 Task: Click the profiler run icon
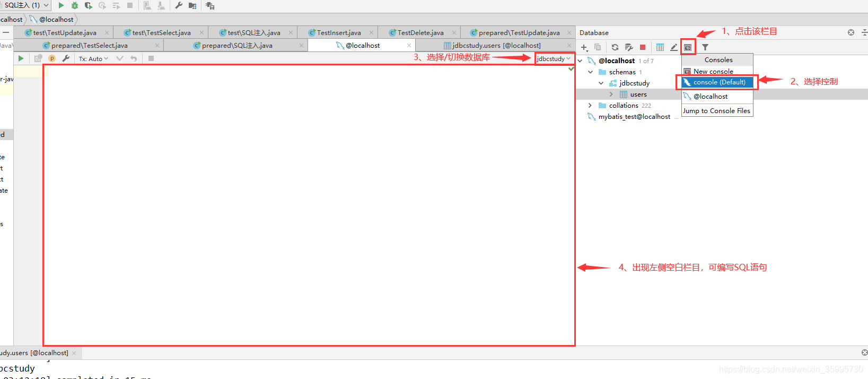click(102, 5)
